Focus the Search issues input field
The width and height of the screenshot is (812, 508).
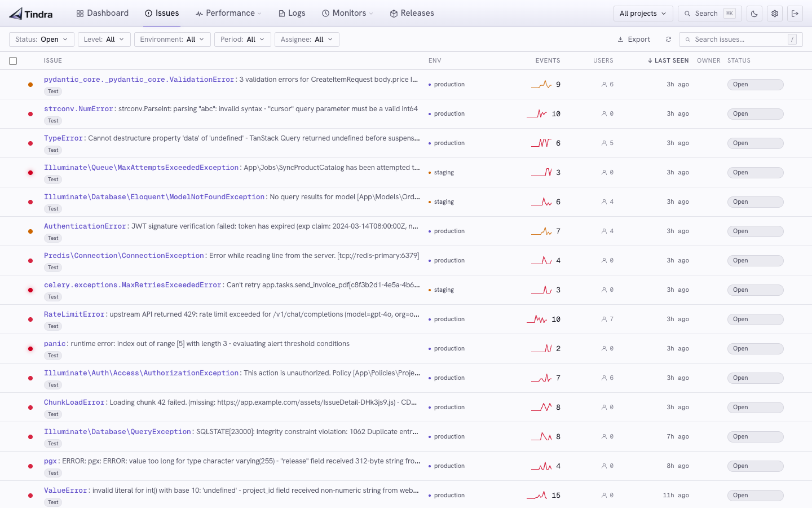point(741,40)
